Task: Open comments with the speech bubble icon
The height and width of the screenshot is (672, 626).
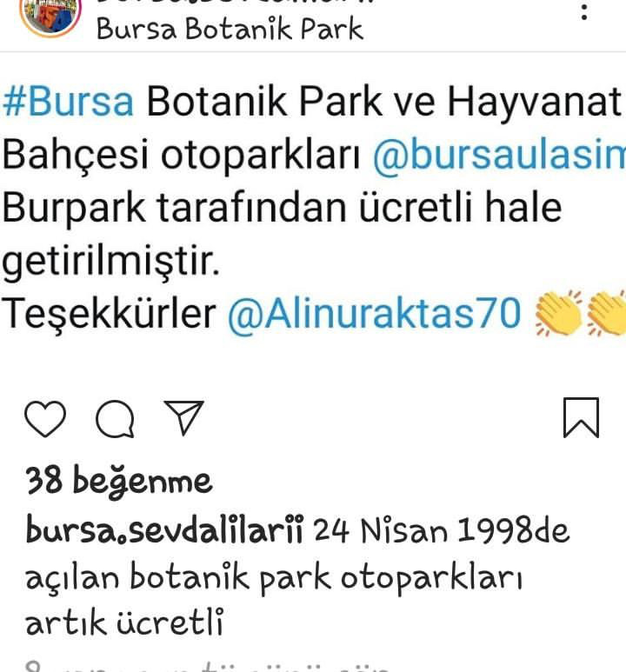Action: click(115, 419)
